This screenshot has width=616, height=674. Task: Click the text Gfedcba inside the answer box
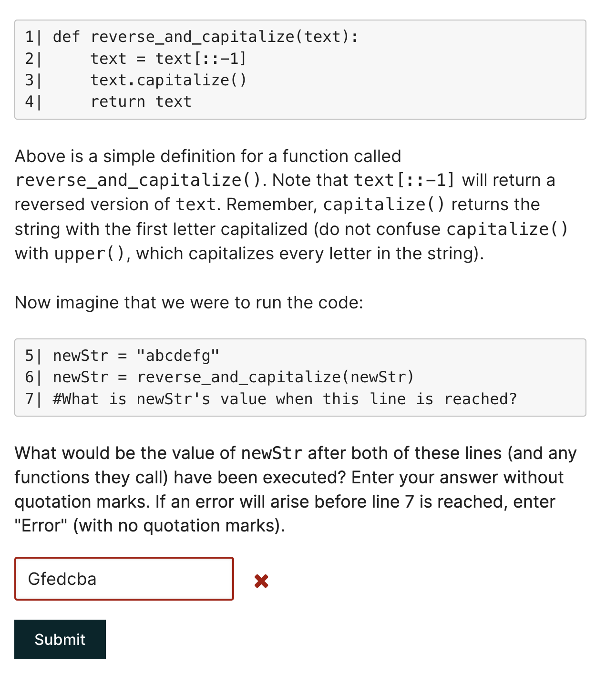point(63,579)
